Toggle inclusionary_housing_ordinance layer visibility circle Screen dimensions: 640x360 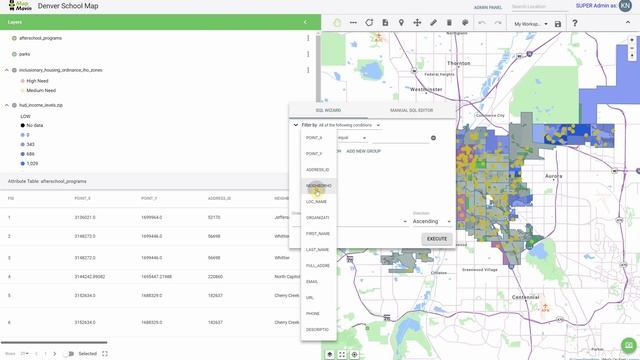(14, 70)
